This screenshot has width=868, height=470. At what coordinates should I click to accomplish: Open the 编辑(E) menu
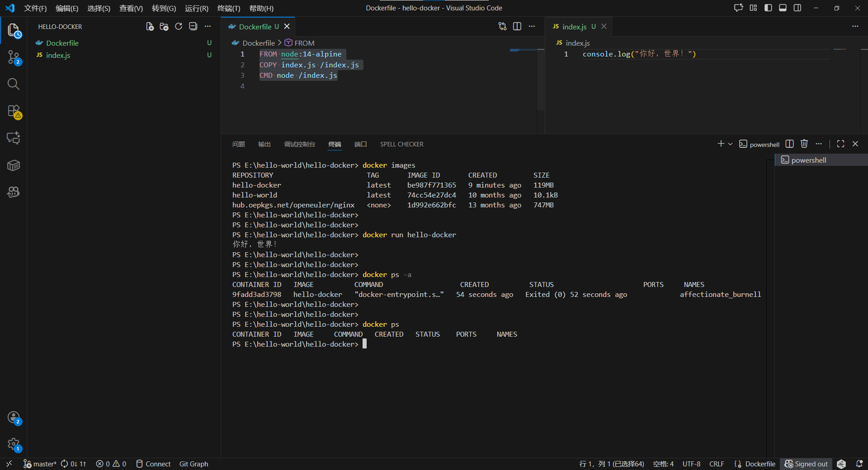click(67, 8)
